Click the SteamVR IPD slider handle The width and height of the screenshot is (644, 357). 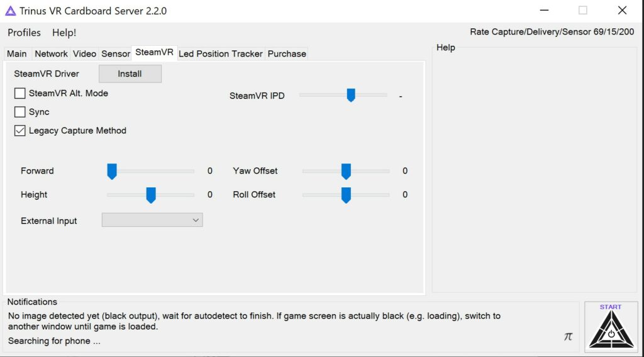click(x=351, y=95)
